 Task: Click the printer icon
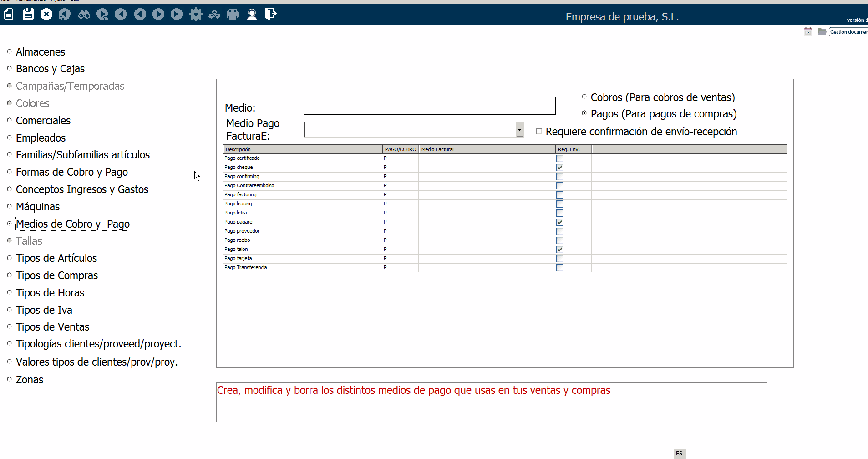(233, 15)
